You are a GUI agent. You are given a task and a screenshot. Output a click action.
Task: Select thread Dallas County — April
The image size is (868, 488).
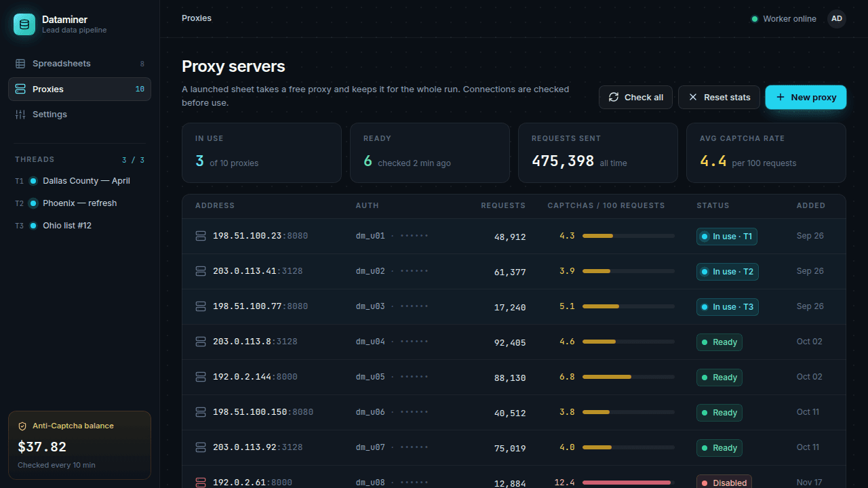pyautogui.click(x=79, y=181)
